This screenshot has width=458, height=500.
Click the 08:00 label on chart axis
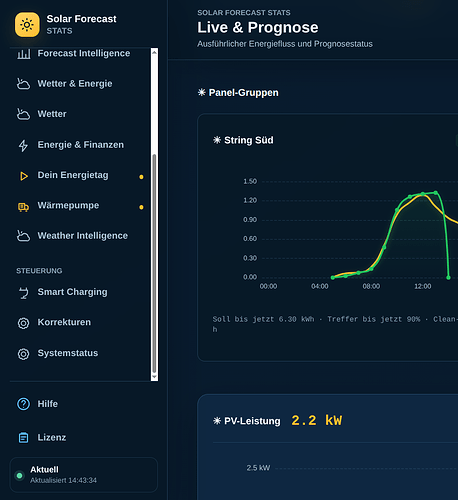point(371,286)
